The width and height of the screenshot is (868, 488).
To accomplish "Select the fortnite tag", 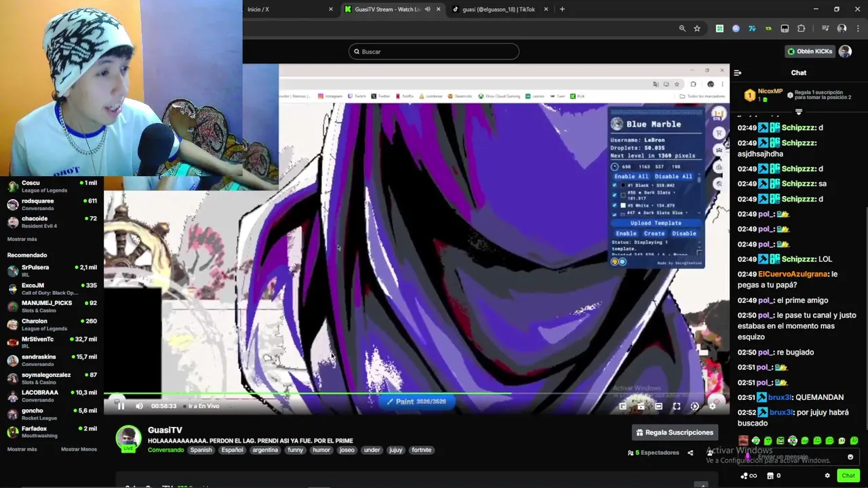I will point(421,450).
